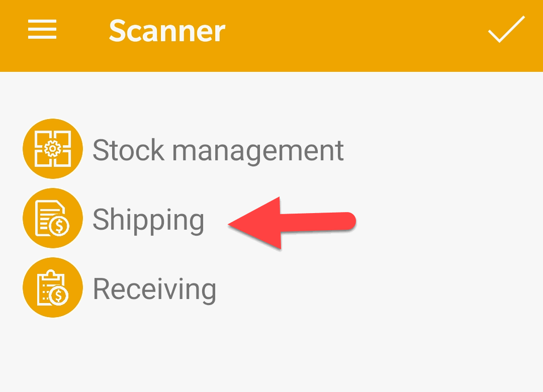Select the Stock management grid-gear icon
The image size is (543, 392).
pos(53,149)
